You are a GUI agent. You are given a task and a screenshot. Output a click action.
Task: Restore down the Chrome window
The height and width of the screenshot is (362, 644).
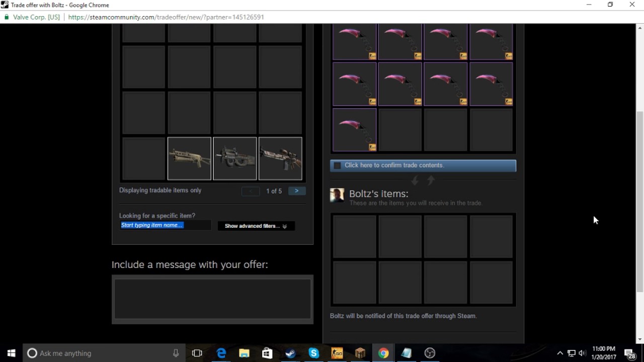tap(610, 5)
